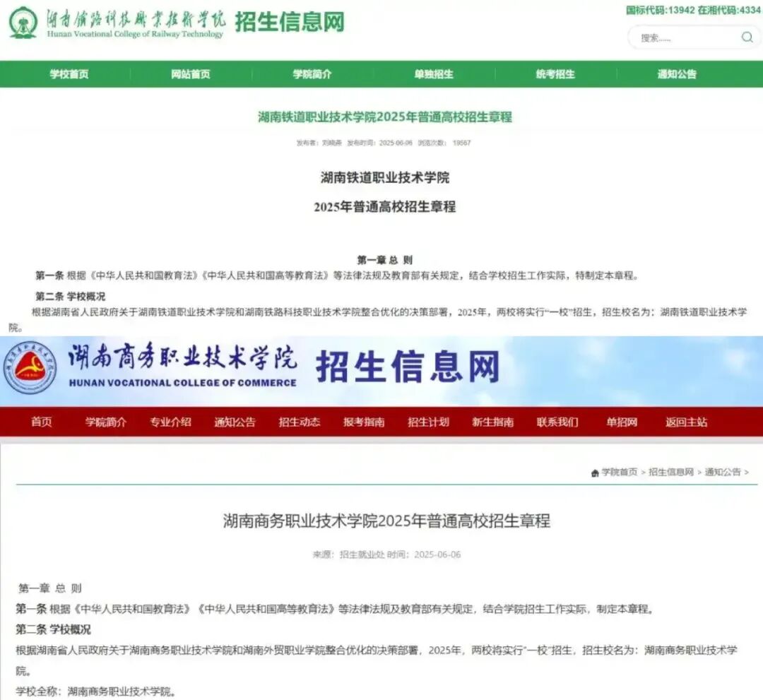Click the Hunan Railway Technology college logo
Screen dimensions: 763x700
pos(23,23)
